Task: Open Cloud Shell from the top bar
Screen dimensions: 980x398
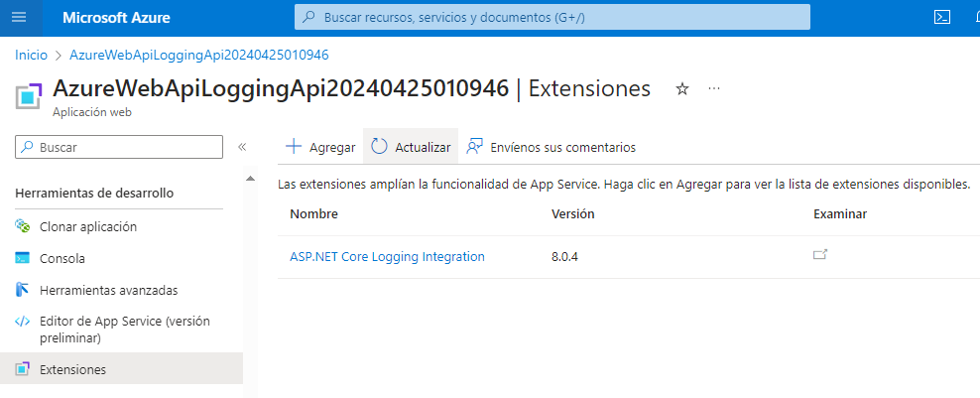Action: pyautogui.click(x=942, y=18)
